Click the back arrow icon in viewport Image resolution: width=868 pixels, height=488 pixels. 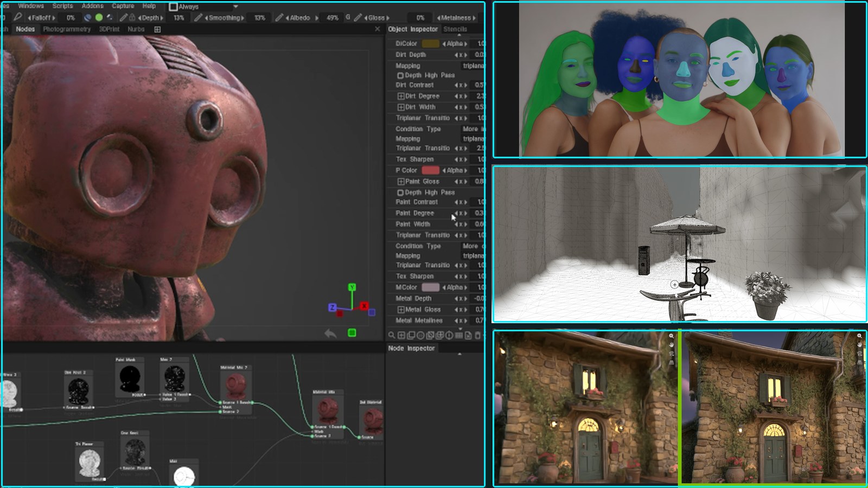330,333
